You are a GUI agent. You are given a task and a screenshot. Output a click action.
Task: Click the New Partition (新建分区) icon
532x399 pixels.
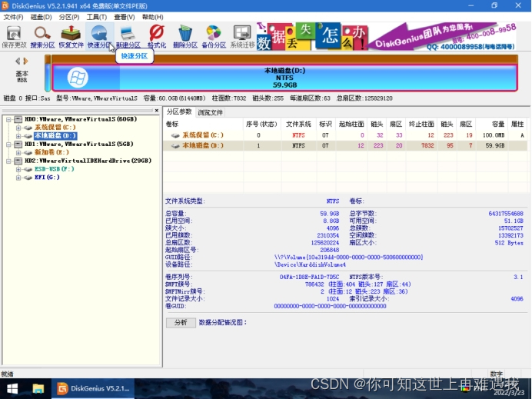click(128, 37)
